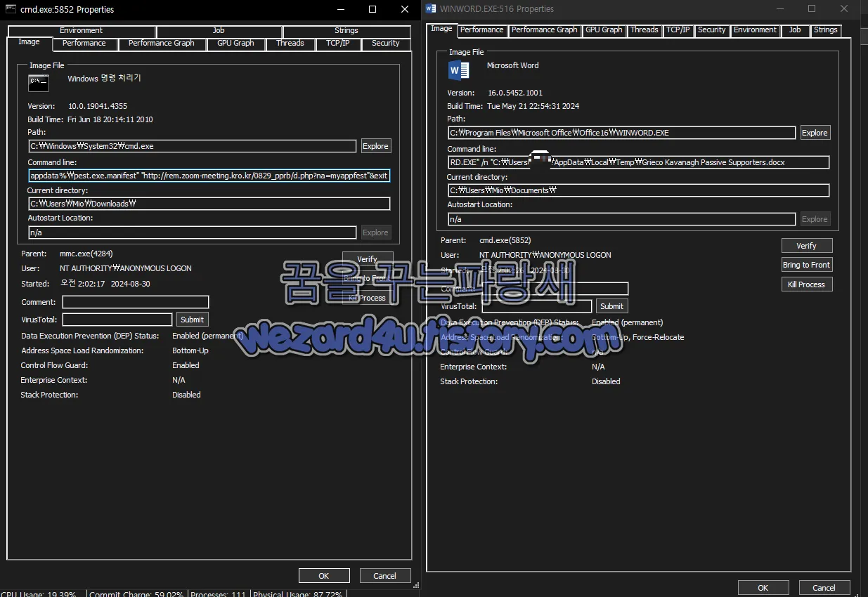Viewport: 868px width, 597px height.
Task: Click Explore next to cmd.exe path
Action: coord(375,146)
